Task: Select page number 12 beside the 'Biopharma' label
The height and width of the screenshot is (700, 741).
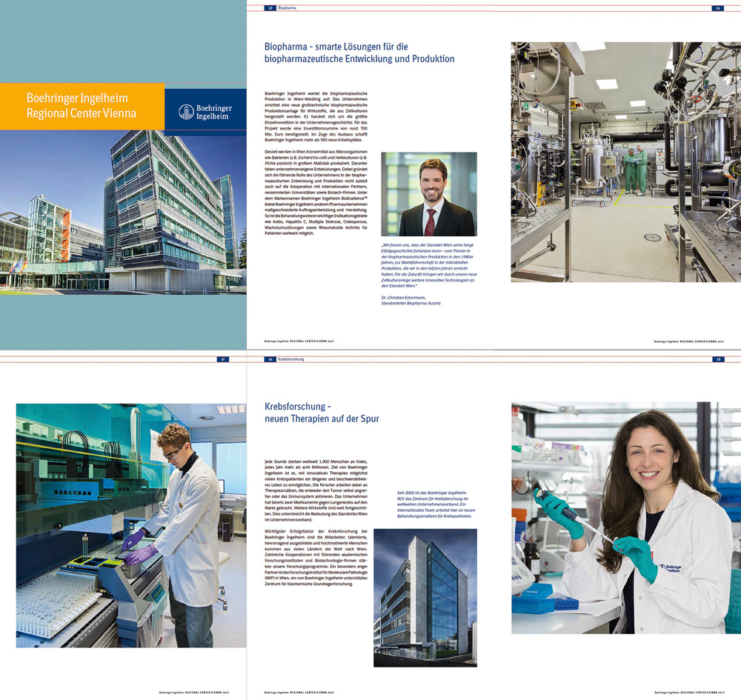Action: click(270, 8)
